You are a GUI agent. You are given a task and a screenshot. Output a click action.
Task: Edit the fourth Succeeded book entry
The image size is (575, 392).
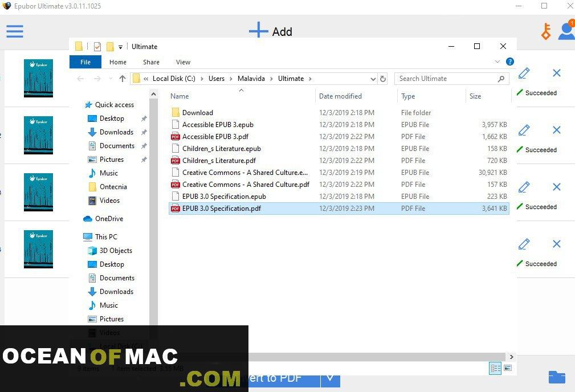pos(524,244)
